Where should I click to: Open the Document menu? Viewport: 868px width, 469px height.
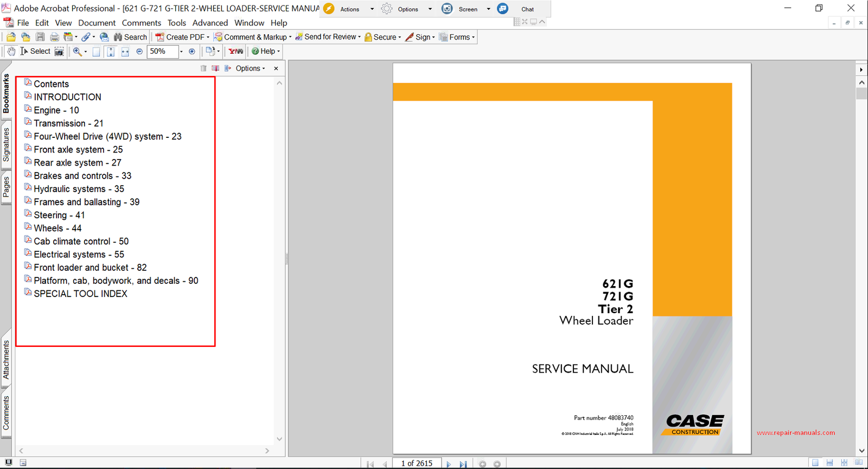click(97, 23)
